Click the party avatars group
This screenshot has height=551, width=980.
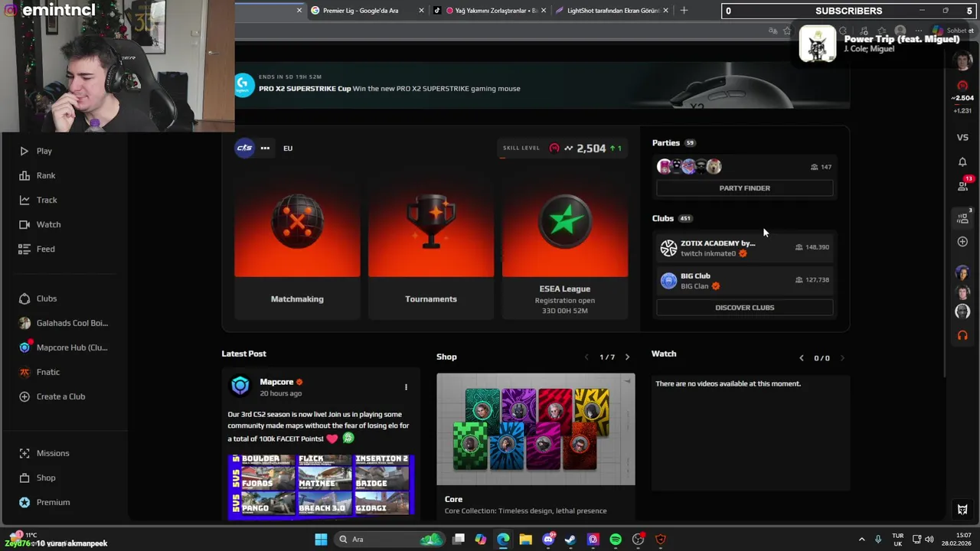click(689, 166)
